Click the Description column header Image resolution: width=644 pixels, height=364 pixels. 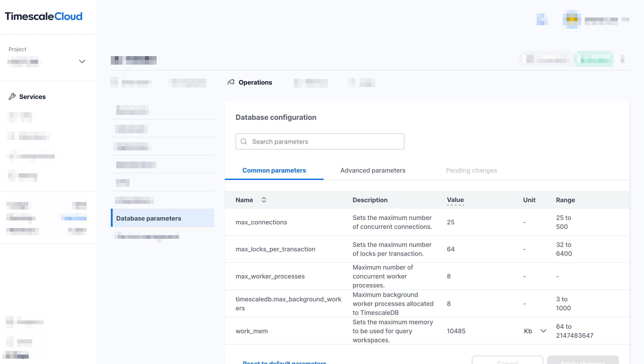click(x=370, y=200)
